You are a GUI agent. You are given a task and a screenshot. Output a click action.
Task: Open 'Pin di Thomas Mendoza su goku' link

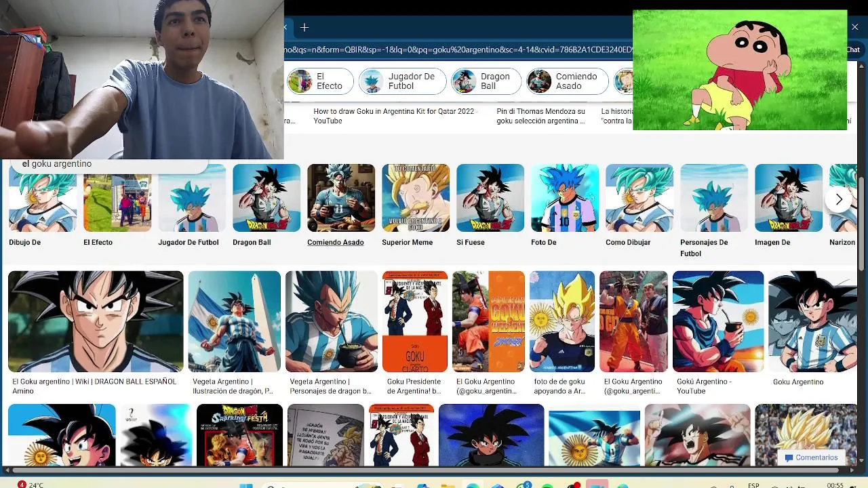(x=541, y=116)
